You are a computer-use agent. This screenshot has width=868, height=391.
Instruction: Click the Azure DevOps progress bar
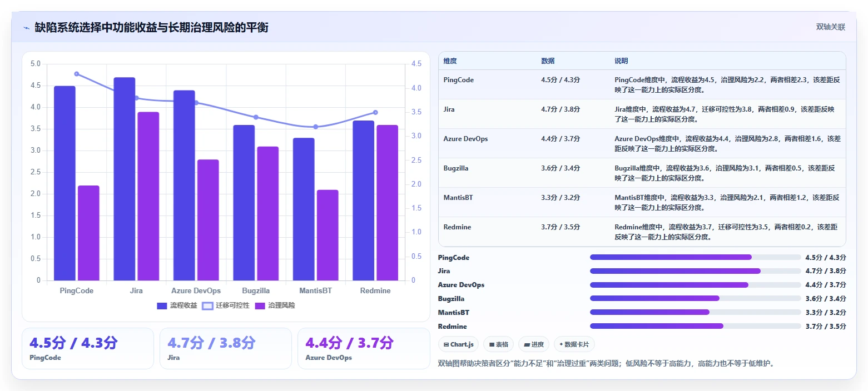(696, 285)
